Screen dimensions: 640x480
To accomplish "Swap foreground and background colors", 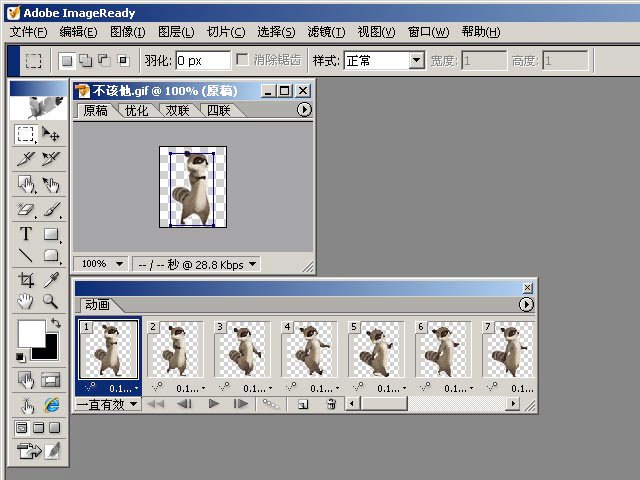I will [56, 323].
